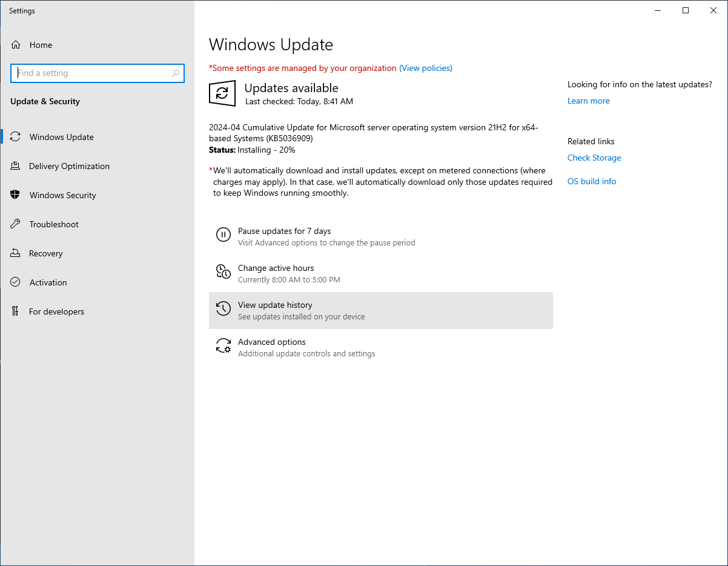The width and height of the screenshot is (728, 566).
Task: Open the Check Storage link
Action: [x=594, y=158]
